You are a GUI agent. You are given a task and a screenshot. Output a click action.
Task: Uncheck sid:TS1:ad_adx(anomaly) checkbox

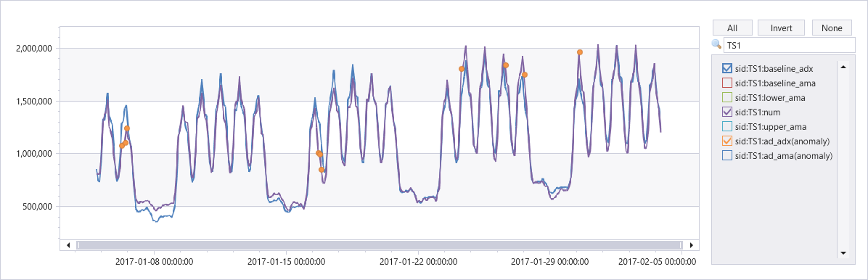click(x=727, y=141)
